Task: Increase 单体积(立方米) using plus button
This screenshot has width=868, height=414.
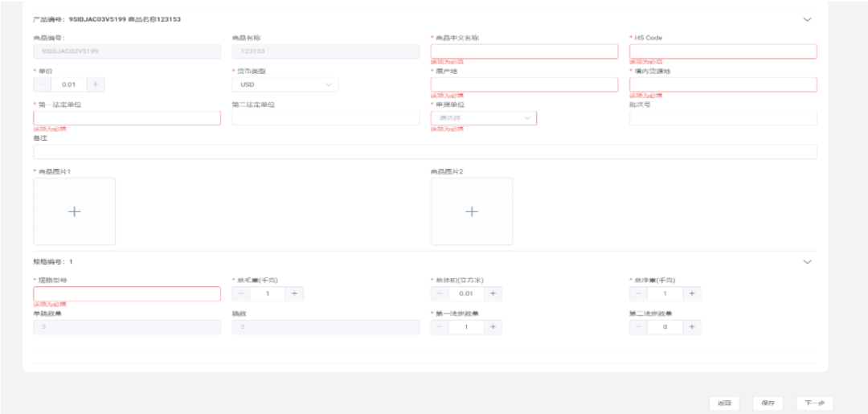Action: point(493,294)
